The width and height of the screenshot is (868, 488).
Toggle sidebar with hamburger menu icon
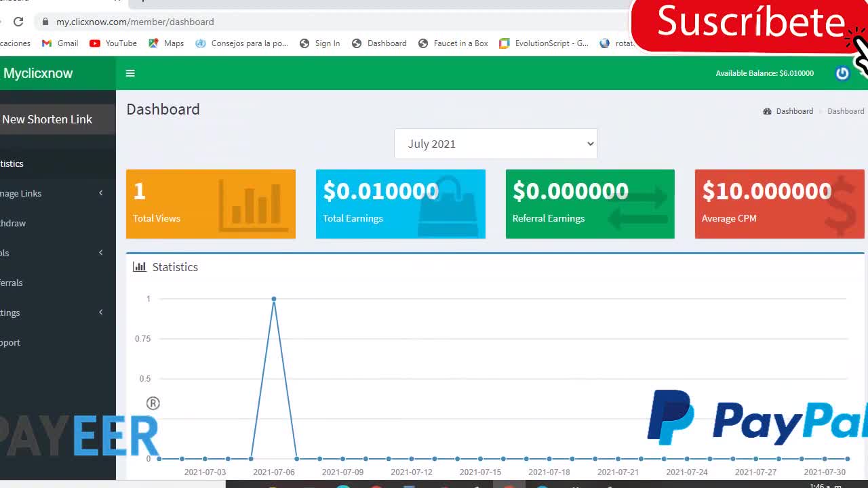(130, 73)
